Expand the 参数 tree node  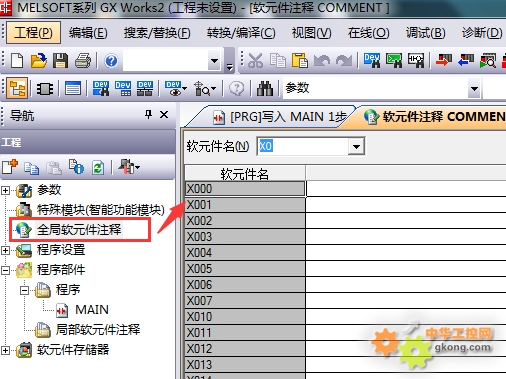(5, 190)
